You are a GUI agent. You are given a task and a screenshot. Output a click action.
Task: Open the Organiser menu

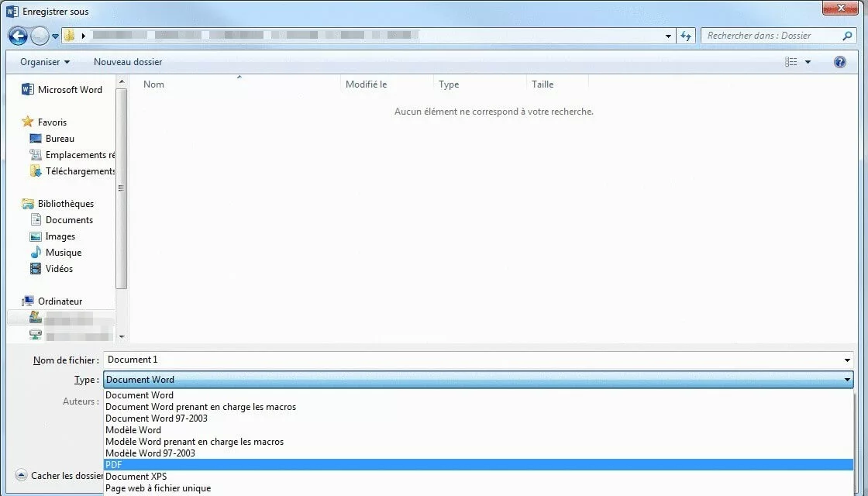point(45,62)
